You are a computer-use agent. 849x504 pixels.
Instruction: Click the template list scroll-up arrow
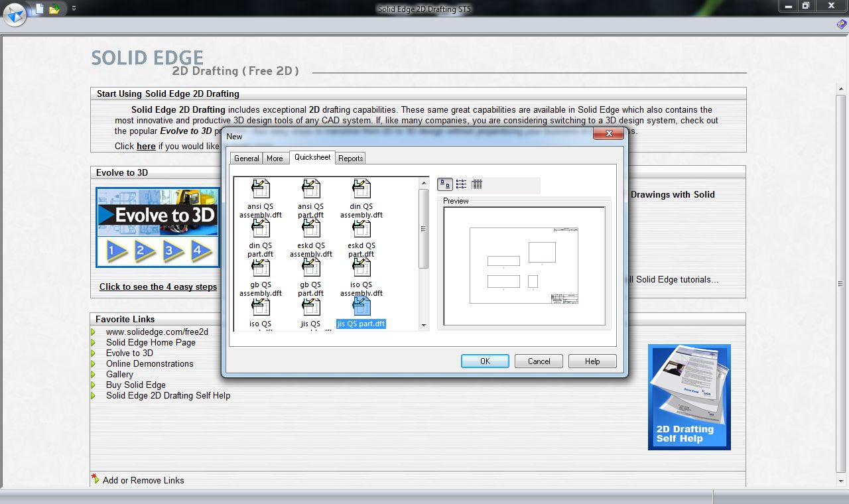[424, 182]
